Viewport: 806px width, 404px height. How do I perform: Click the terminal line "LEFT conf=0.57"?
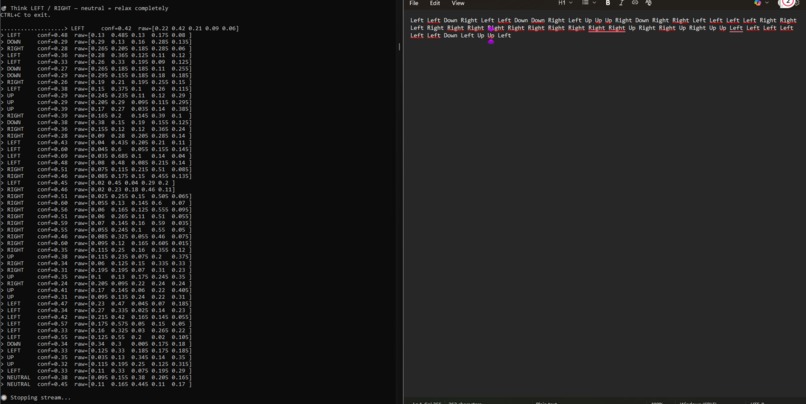[x=96, y=323]
